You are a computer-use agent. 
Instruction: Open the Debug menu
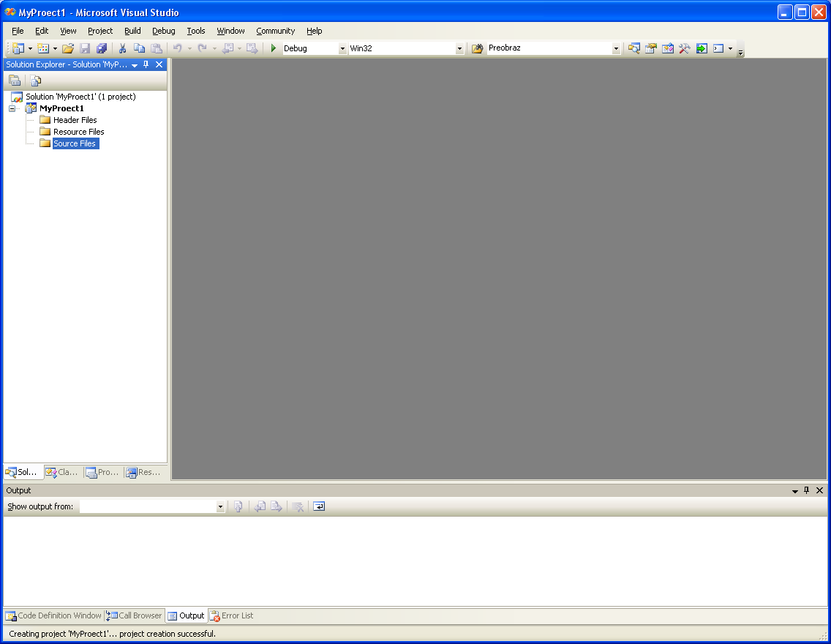coord(164,31)
